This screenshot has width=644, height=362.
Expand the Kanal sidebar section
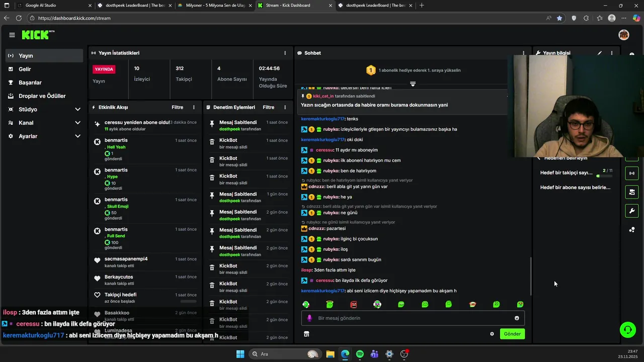[77, 123]
